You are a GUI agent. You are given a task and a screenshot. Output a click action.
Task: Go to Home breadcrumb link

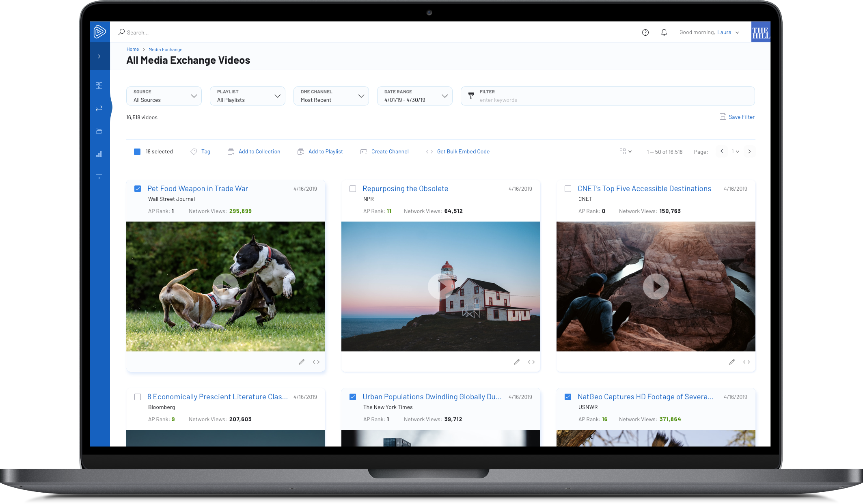133,49
